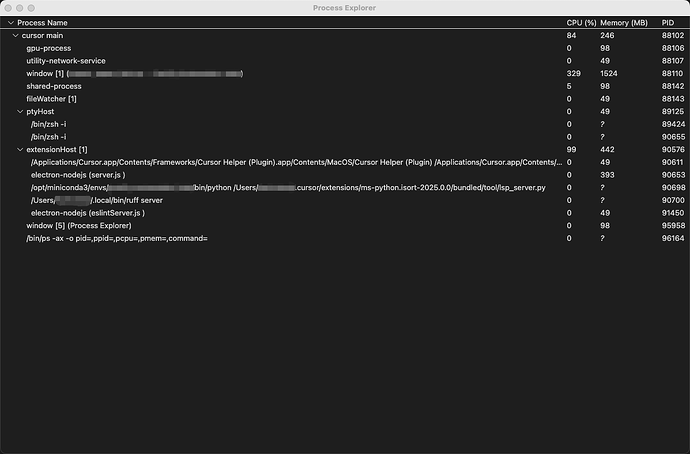690x454 pixels.
Task: Click the Process Explorer window title
Action: tap(345, 8)
